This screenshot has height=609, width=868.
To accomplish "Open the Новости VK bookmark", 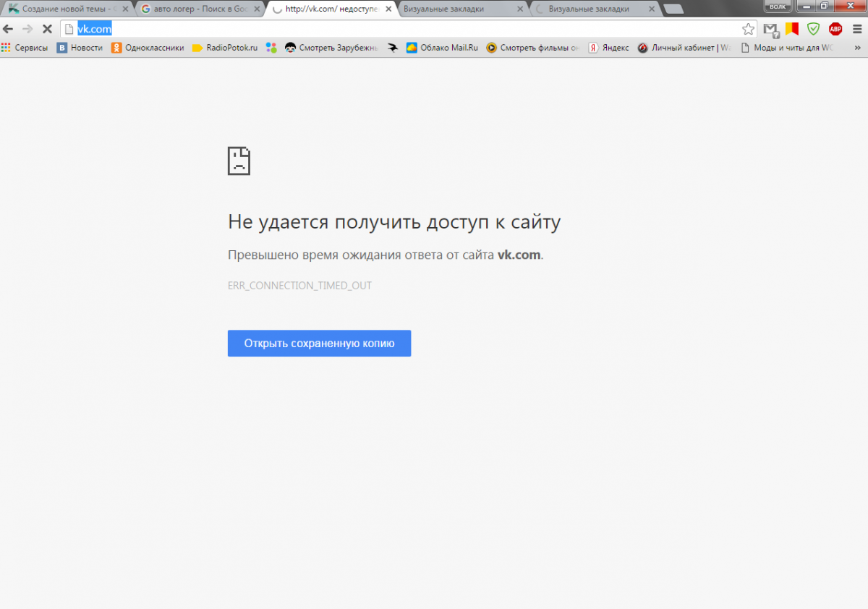I will (80, 48).
